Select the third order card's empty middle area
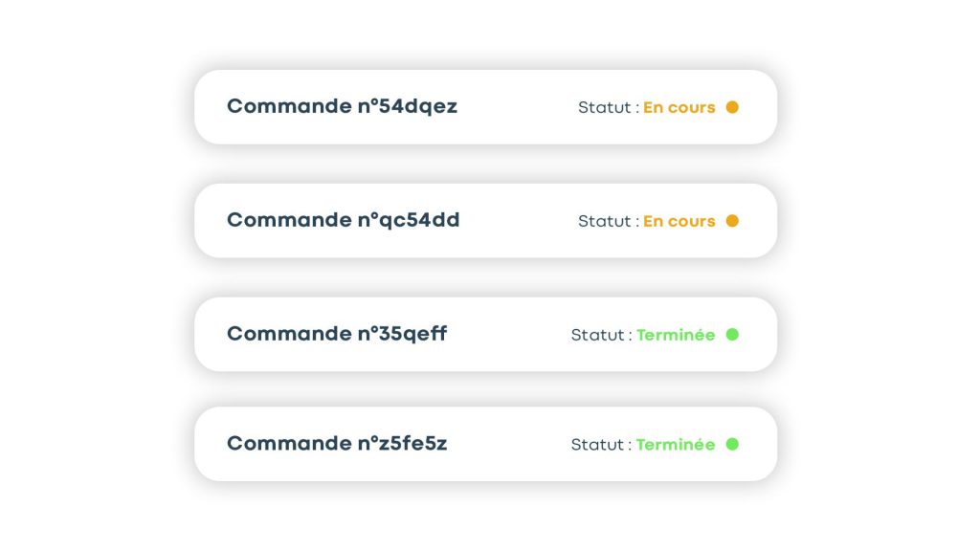The image size is (980, 551). coord(507,335)
